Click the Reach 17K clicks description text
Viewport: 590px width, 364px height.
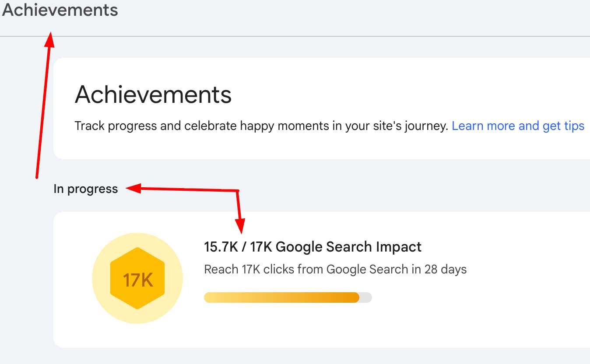coord(335,269)
